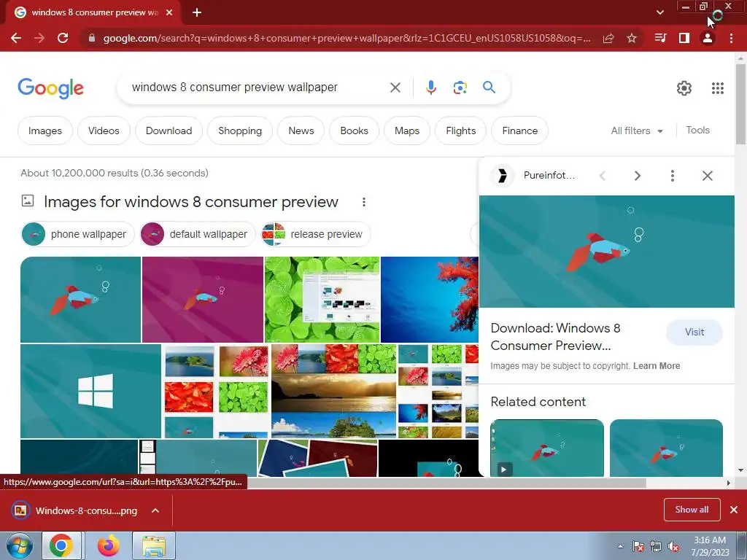Click Show all downloads
The height and width of the screenshot is (560, 747).
[x=692, y=510]
